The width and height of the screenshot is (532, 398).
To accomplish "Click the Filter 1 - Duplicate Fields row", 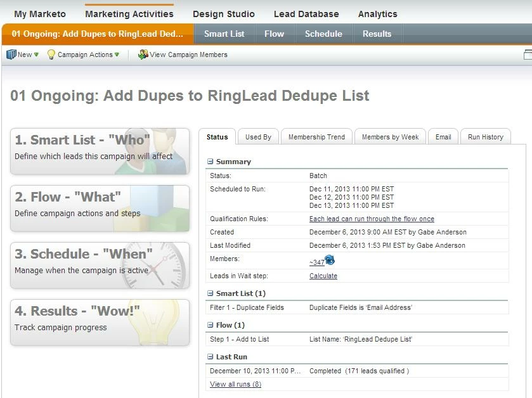I will pos(357,307).
